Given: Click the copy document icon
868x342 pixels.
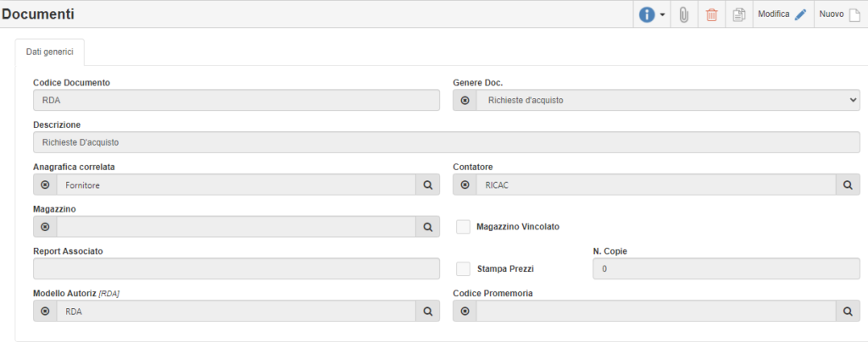Looking at the screenshot, I should coord(738,15).
